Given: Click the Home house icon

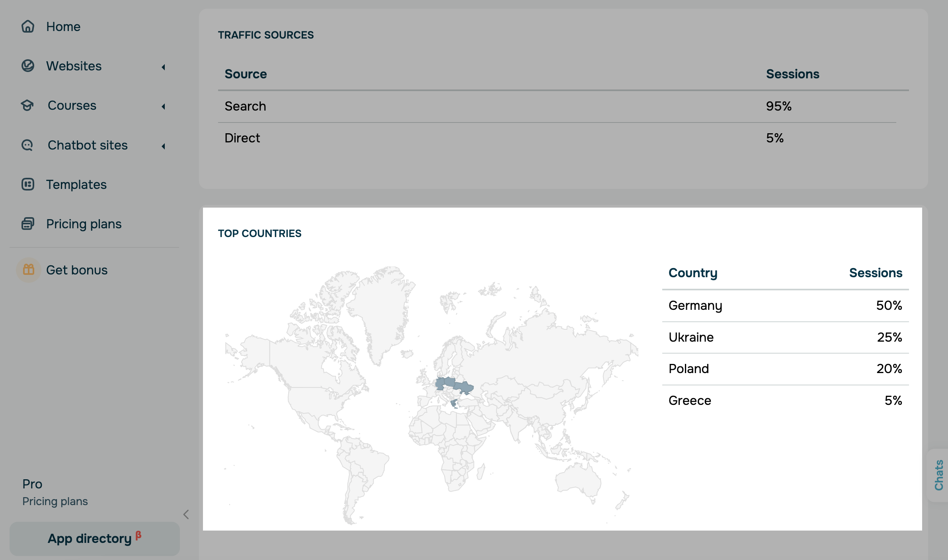Looking at the screenshot, I should tap(28, 27).
